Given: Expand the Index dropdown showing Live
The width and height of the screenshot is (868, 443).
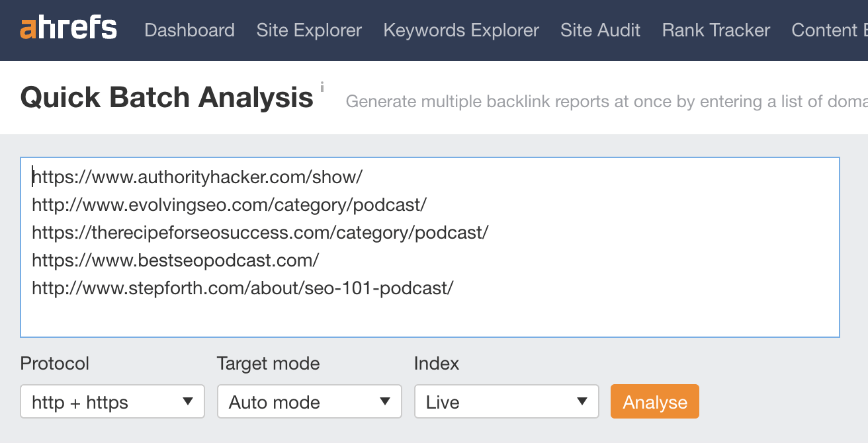Looking at the screenshot, I should pos(506,402).
